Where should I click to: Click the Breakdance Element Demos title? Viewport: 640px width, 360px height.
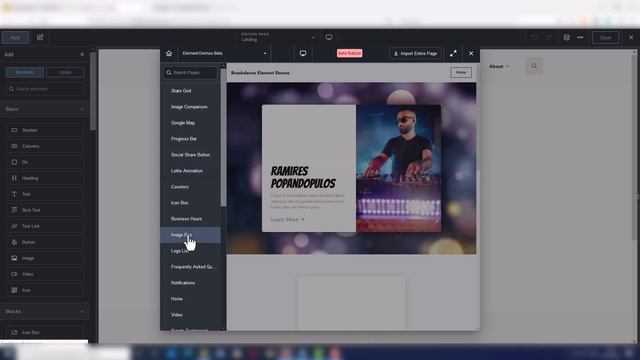tap(260, 73)
